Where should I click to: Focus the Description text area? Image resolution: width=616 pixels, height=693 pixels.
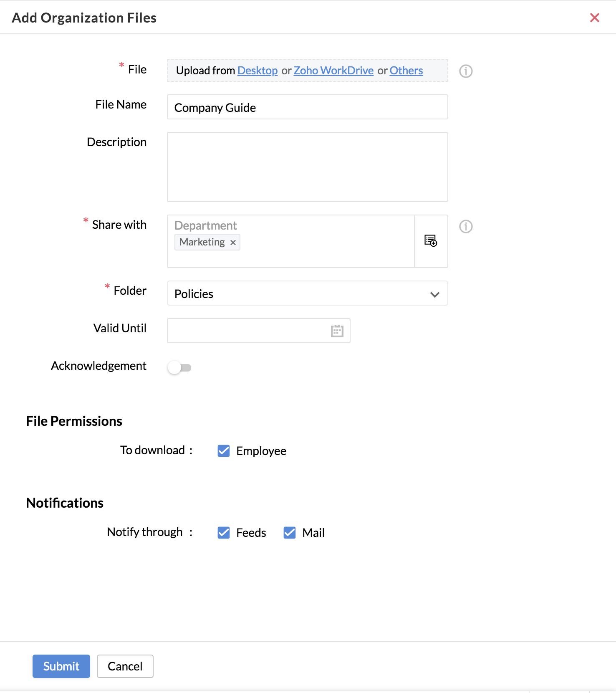pos(307,167)
